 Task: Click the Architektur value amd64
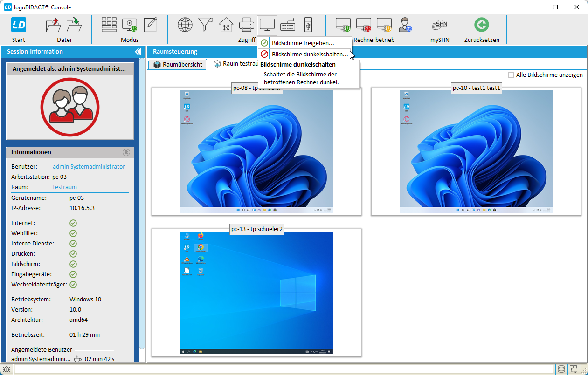tap(78, 320)
